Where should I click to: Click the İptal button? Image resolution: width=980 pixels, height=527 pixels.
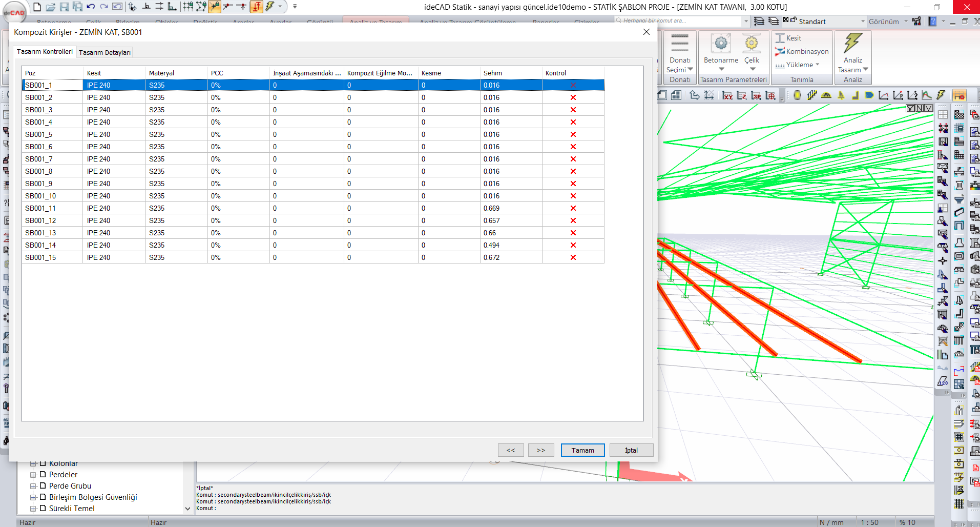(631, 450)
